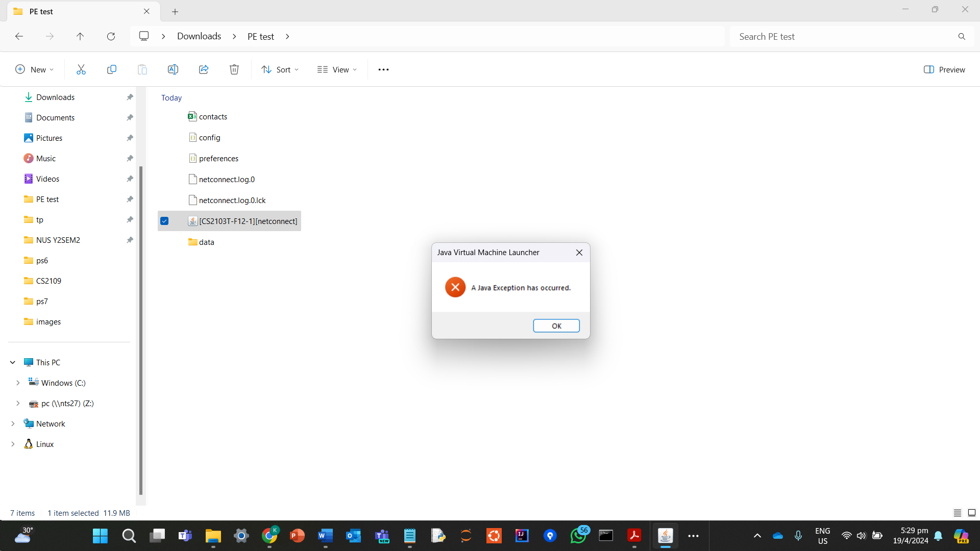Expand the Windows (C:) drive node
The height and width of the screenshot is (551, 980).
click(18, 383)
